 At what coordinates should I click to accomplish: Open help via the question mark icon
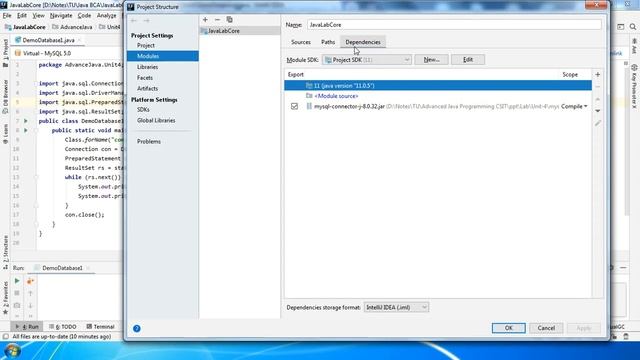click(137, 328)
